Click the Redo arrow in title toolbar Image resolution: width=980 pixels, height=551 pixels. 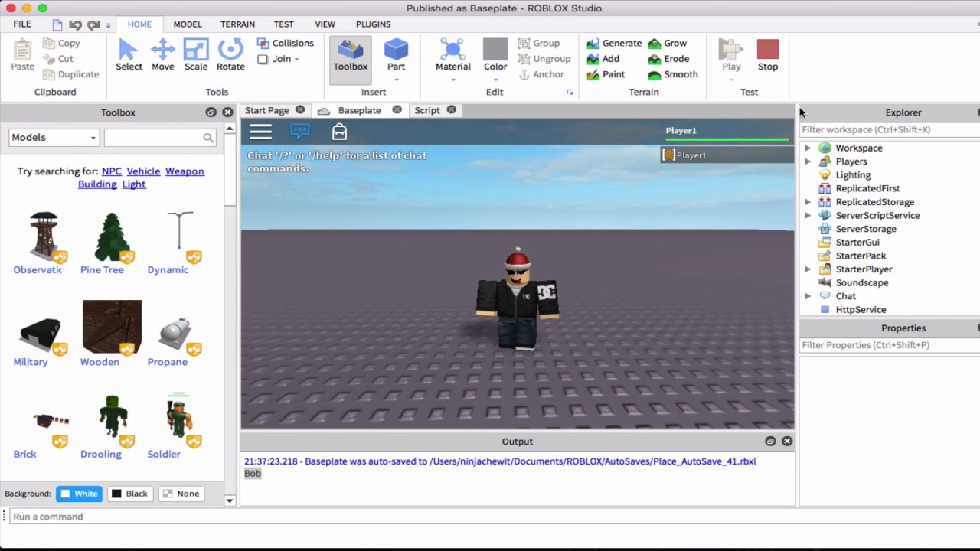coord(93,24)
